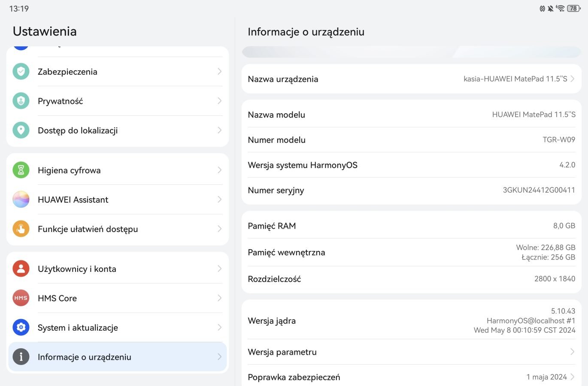Tap the Informacje o urządzeniu info icon
The image size is (588, 386).
click(x=21, y=357)
